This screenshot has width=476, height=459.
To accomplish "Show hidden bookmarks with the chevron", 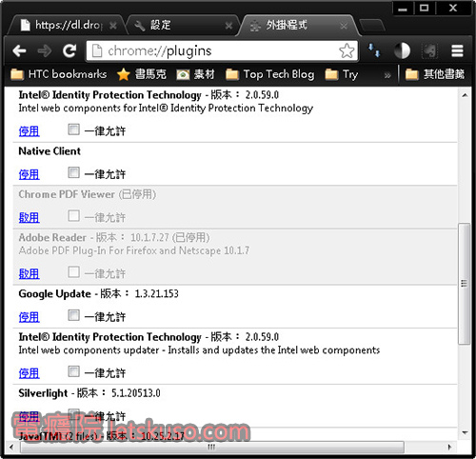I will click(x=387, y=75).
